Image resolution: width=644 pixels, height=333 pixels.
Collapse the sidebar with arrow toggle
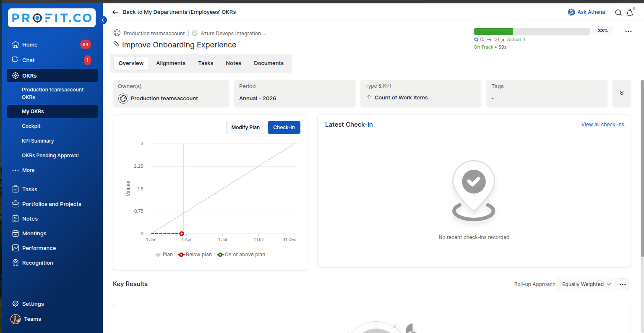pyautogui.click(x=104, y=20)
